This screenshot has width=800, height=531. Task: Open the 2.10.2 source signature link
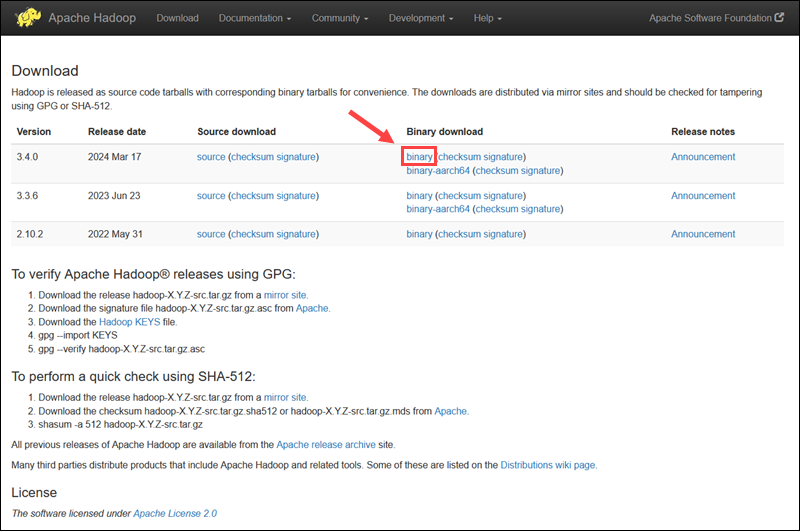[295, 234]
